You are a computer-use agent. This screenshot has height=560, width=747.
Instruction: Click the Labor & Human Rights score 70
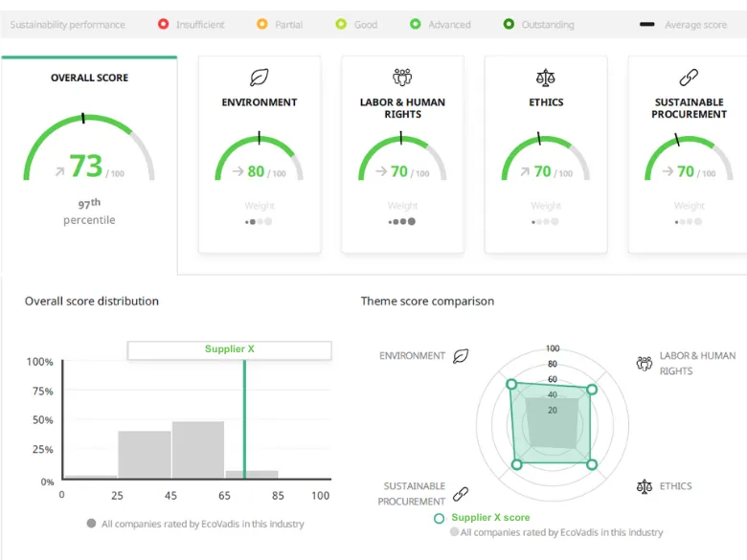click(x=399, y=171)
